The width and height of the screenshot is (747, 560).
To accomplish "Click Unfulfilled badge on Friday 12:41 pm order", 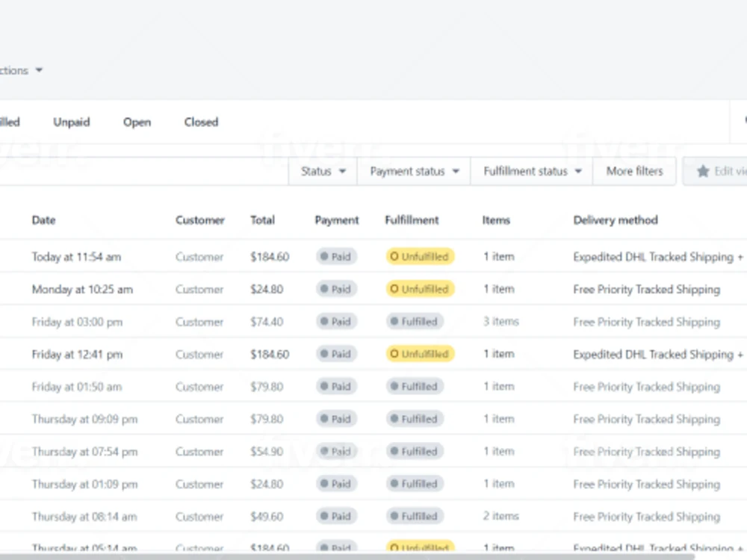I will [420, 354].
